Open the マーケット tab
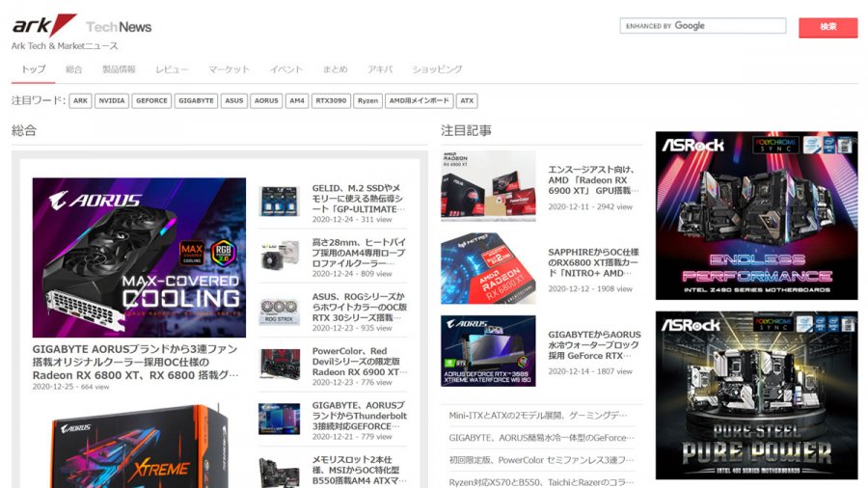868x488 pixels. [x=230, y=69]
